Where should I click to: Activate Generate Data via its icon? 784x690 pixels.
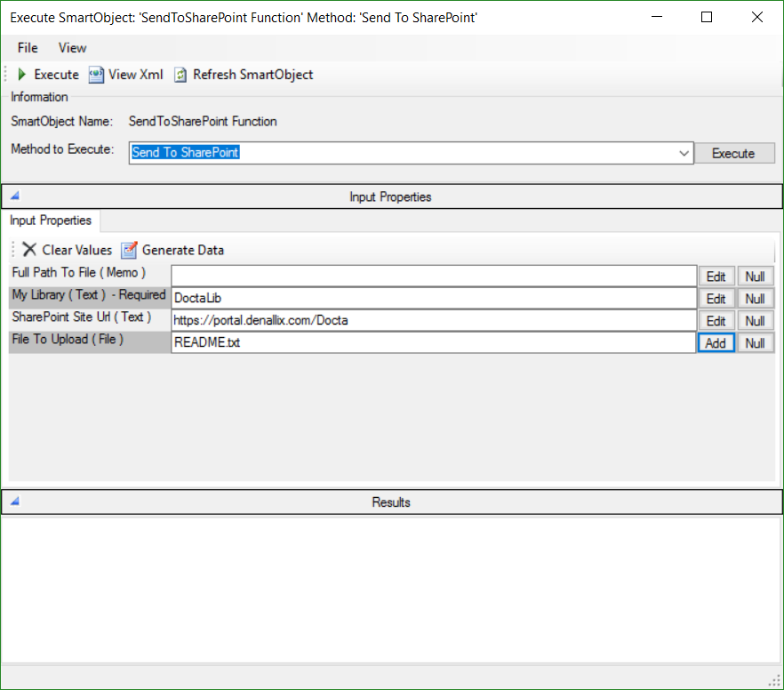(130, 250)
